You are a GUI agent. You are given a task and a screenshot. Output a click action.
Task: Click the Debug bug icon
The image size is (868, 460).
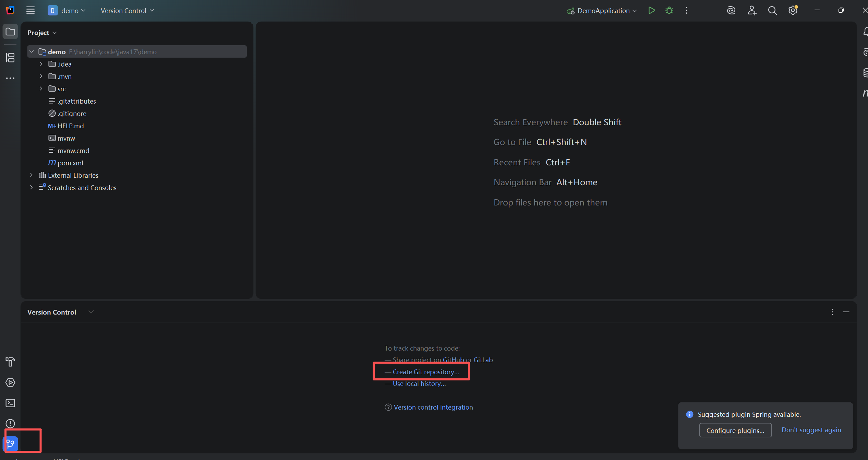coord(669,11)
